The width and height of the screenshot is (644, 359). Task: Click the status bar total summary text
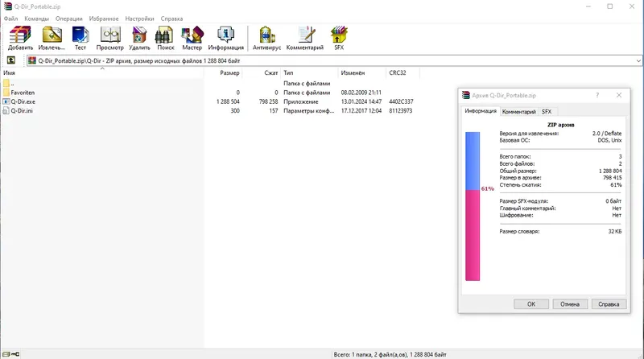(390, 354)
